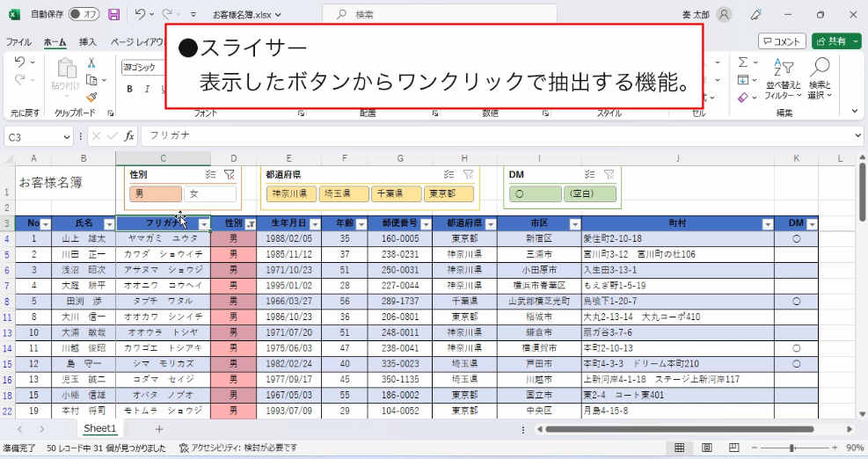The image size is (868, 459).
Task: Open 性別 column filter dropdown
Action: coord(251,224)
